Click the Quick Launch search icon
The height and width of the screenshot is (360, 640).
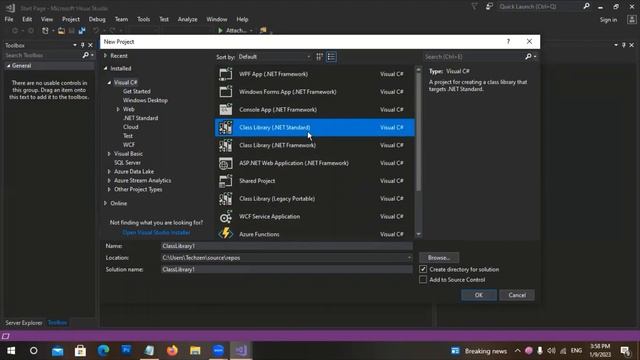coord(587,6)
